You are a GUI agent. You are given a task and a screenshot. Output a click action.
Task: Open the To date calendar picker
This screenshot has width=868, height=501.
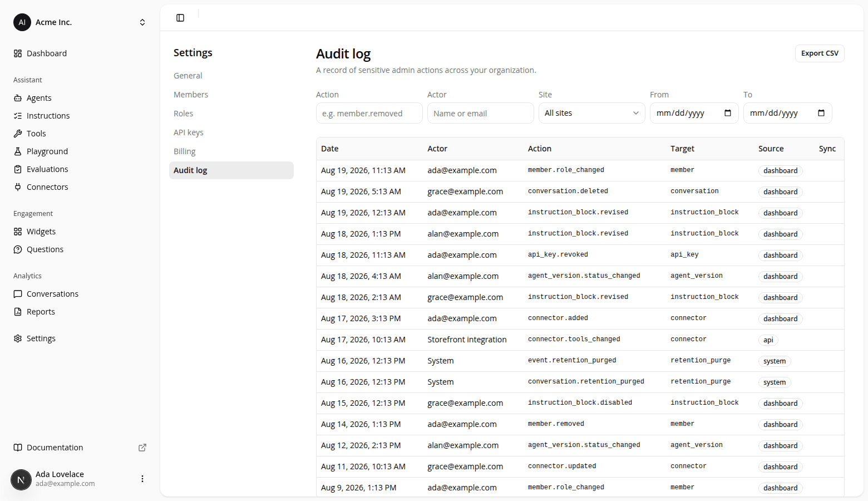coord(821,113)
